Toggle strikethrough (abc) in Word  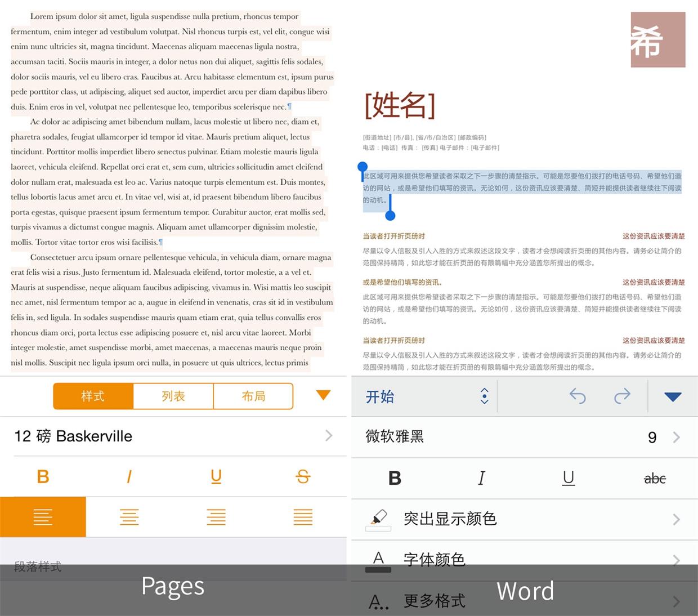pos(655,478)
